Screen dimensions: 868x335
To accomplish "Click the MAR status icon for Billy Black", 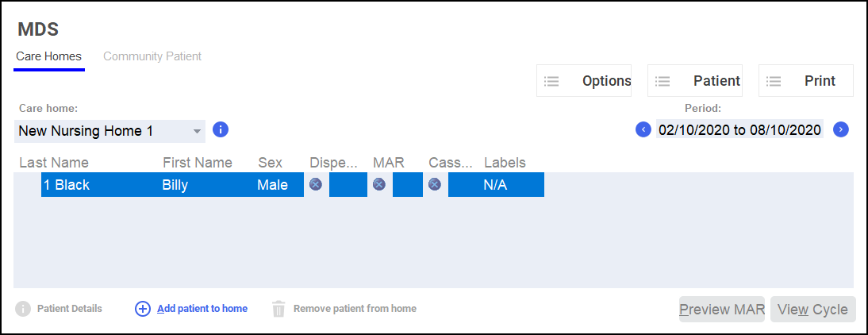I will (379, 184).
